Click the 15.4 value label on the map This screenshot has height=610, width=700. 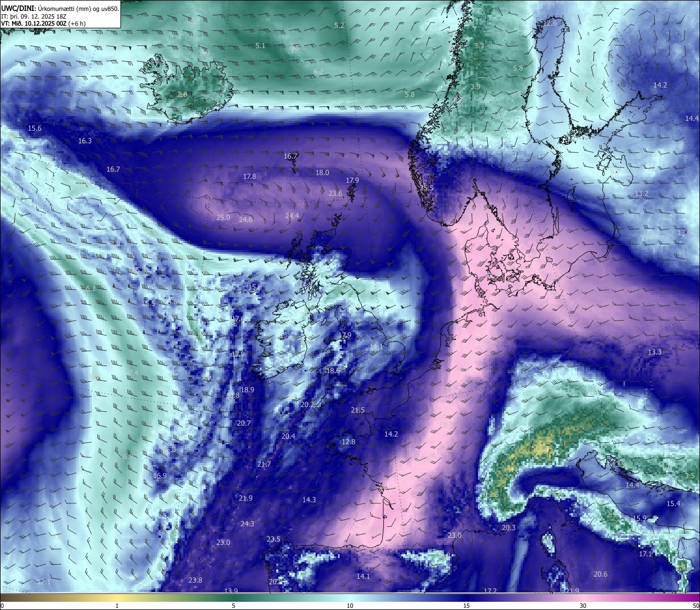coord(673,504)
